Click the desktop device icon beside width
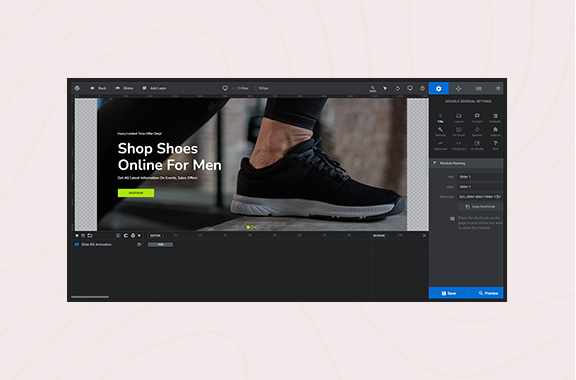The height and width of the screenshot is (380, 576). coord(225,88)
